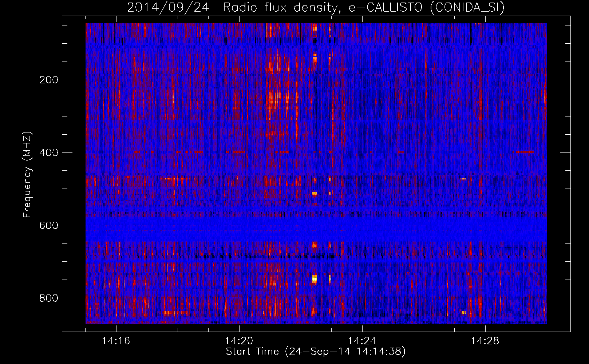Screen dimensions: 589x364
Task: Click the '400' frequency tick label
Action: [49, 153]
